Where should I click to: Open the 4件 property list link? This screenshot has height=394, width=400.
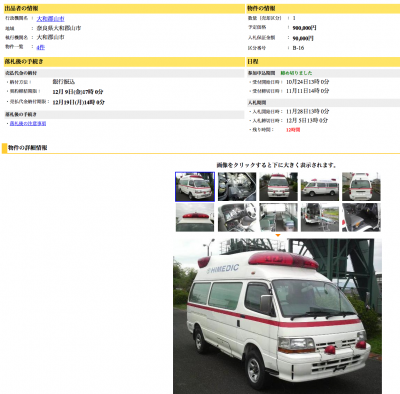click(x=41, y=47)
